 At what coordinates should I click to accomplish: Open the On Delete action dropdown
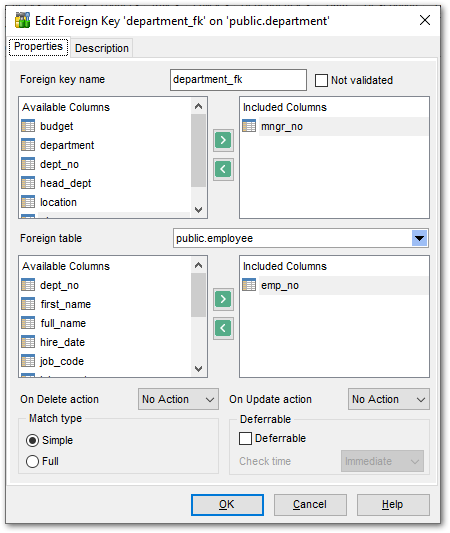point(178,399)
